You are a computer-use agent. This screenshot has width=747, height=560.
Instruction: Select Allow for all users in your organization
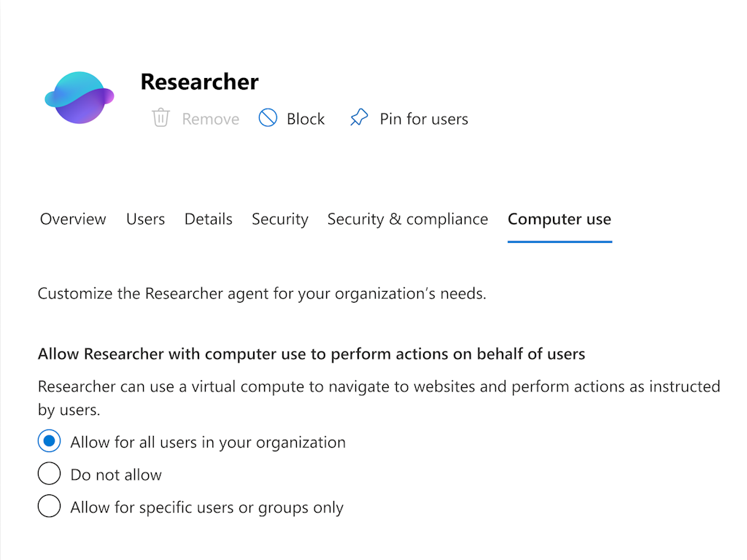[x=49, y=441]
